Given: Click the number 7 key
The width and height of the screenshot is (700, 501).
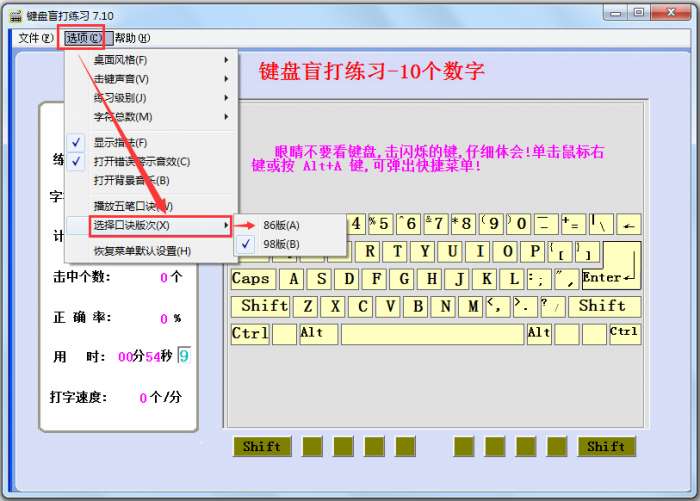Looking at the screenshot, I should pyautogui.click(x=435, y=224).
